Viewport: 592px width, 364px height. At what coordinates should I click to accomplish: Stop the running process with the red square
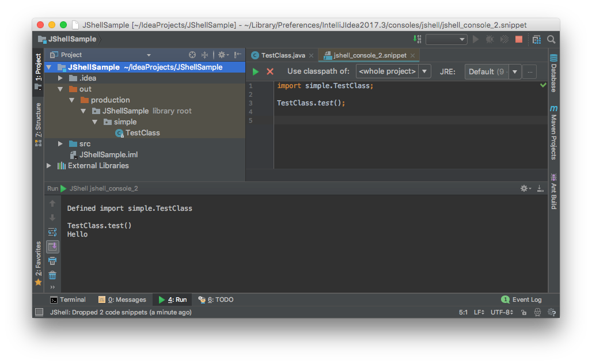(519, 39)
